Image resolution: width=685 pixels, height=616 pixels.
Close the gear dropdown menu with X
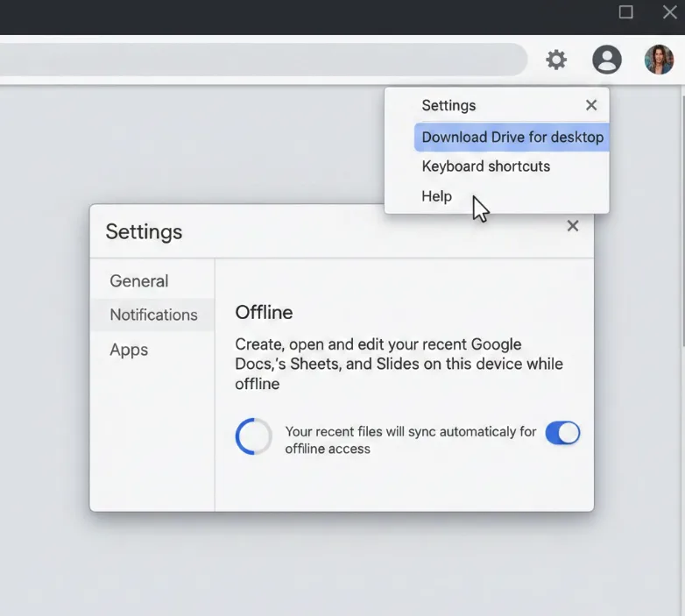[591, 105]
